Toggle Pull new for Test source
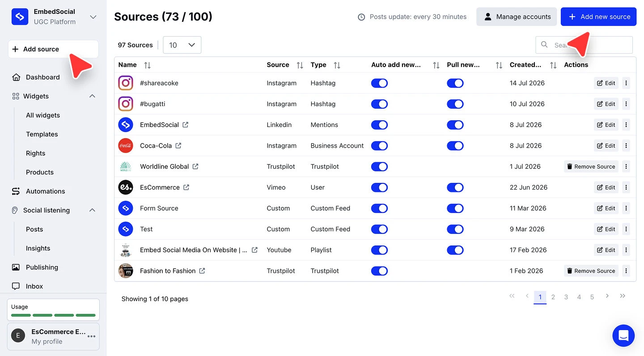Viewport: 644px width, 356px height. coord(455,229)
